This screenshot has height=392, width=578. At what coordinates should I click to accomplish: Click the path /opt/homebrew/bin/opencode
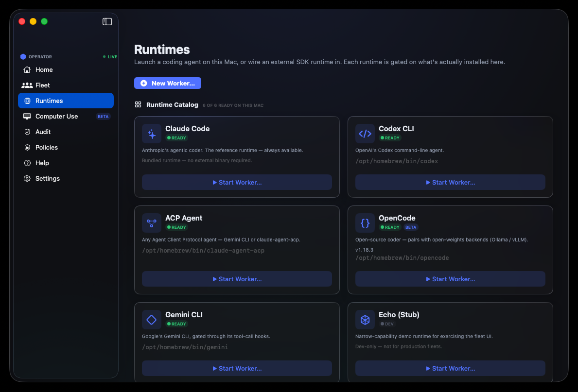click(x=402, y=258)
